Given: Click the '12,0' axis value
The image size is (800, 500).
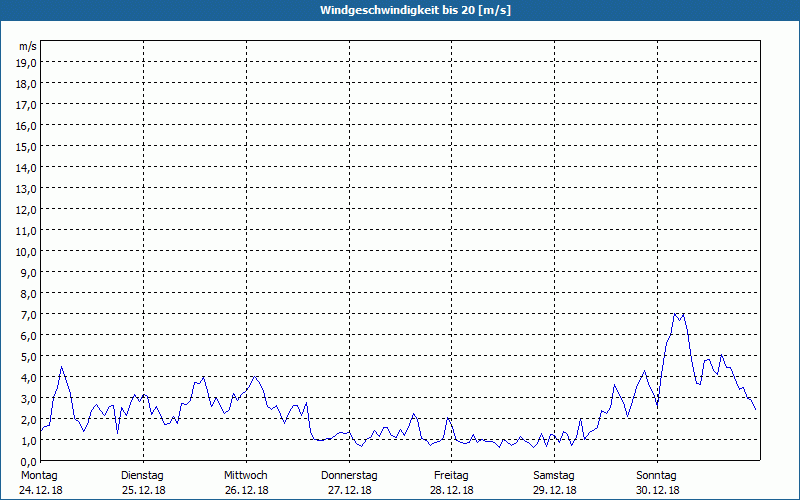Looking at the screenshot, I should point(27,210).
